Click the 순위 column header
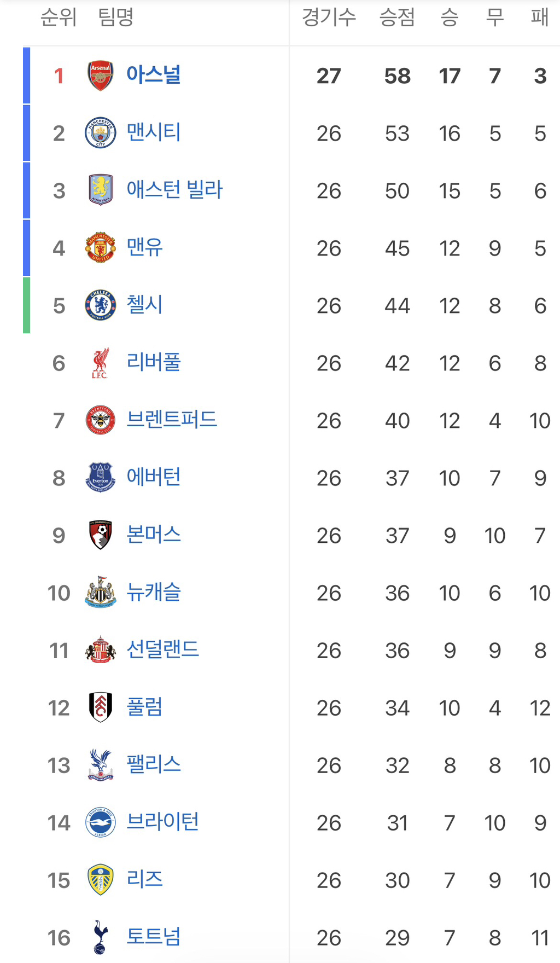 pyautogui.click(x=59, y=18)
